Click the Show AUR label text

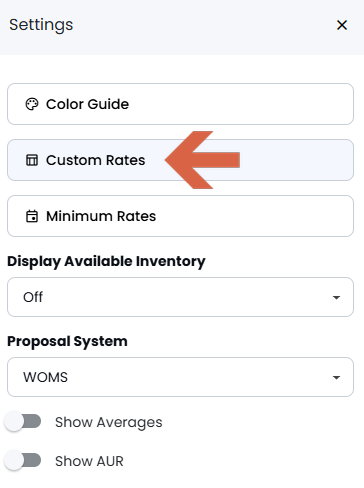pos(89,461)
